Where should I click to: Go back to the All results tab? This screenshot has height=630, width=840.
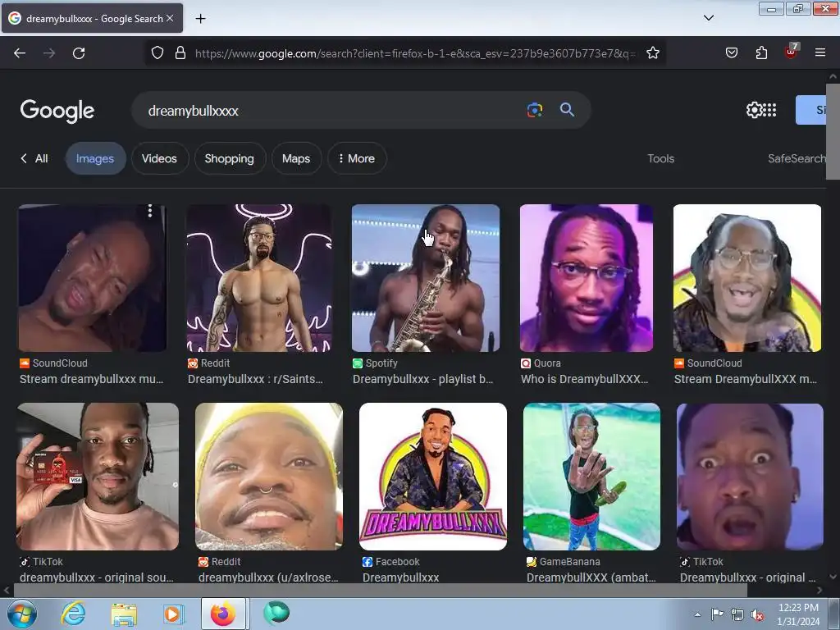pyautogui.click(x=34, y=158)
